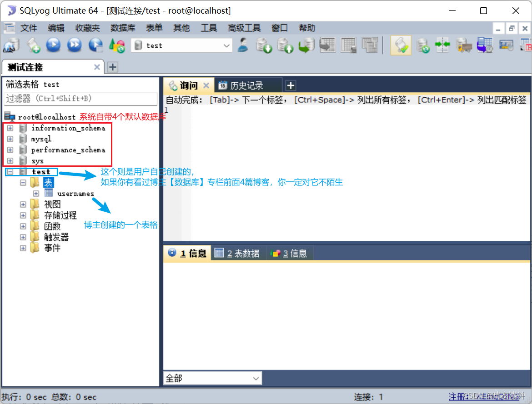Viewport: 532px width, 404px height.
Task: Open the 表单 menu
Action: click(154, 28)
